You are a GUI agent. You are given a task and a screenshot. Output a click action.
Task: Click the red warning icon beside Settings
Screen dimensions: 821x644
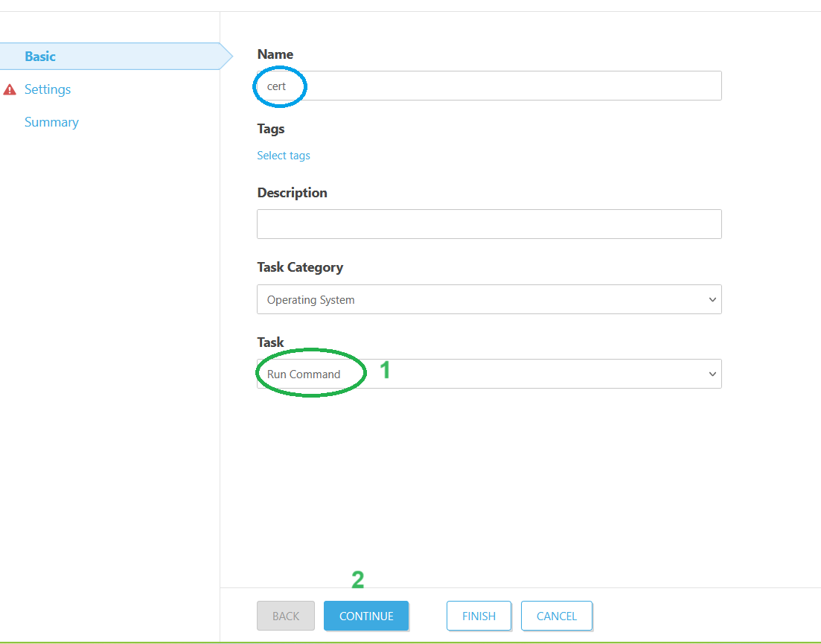point(10,90)
